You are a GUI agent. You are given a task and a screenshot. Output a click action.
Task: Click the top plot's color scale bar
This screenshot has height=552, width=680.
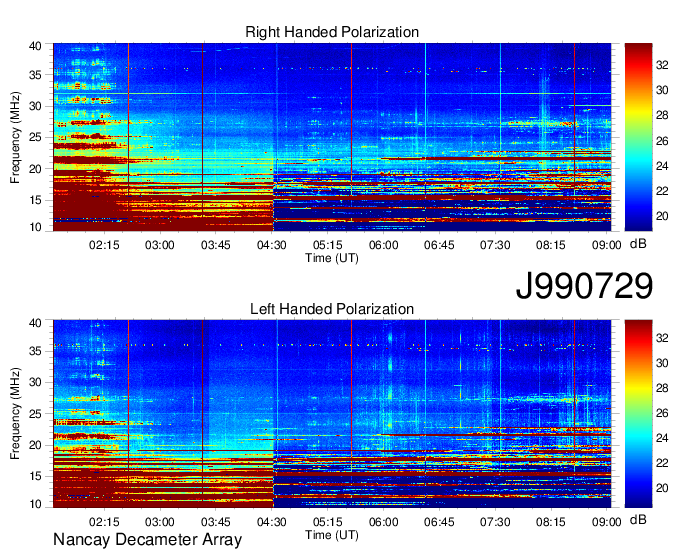(638, 137)
